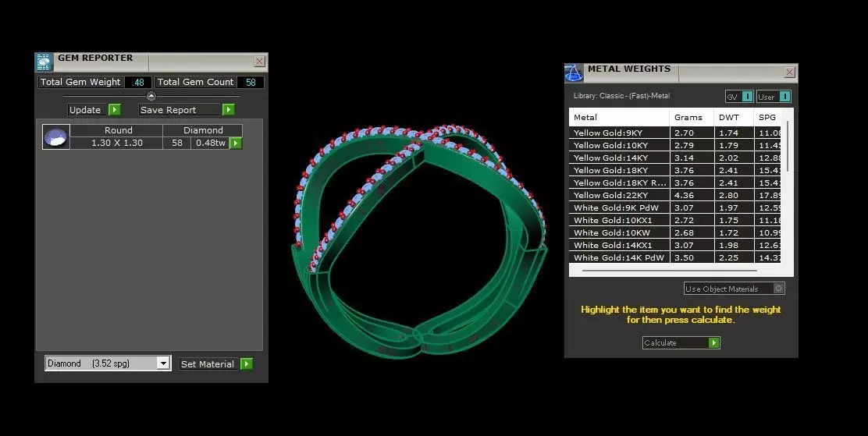Viewport: 868px width, 436px height.
Task: Click the 1.30 X 1.30 size cell
Action: [117, 143]
